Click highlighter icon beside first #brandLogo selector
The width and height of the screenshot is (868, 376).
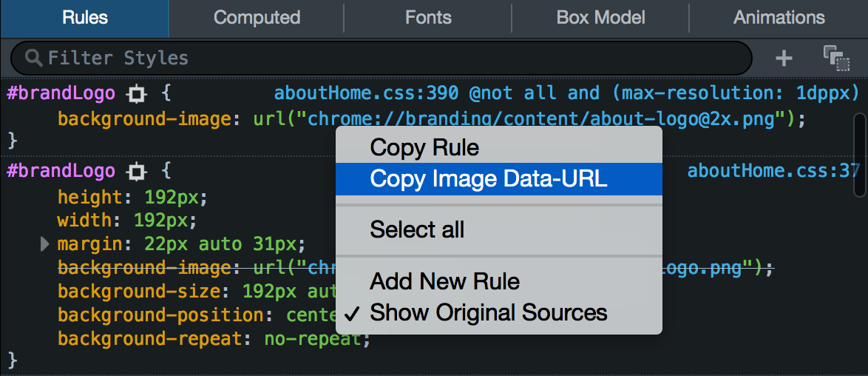pos(136,94)
